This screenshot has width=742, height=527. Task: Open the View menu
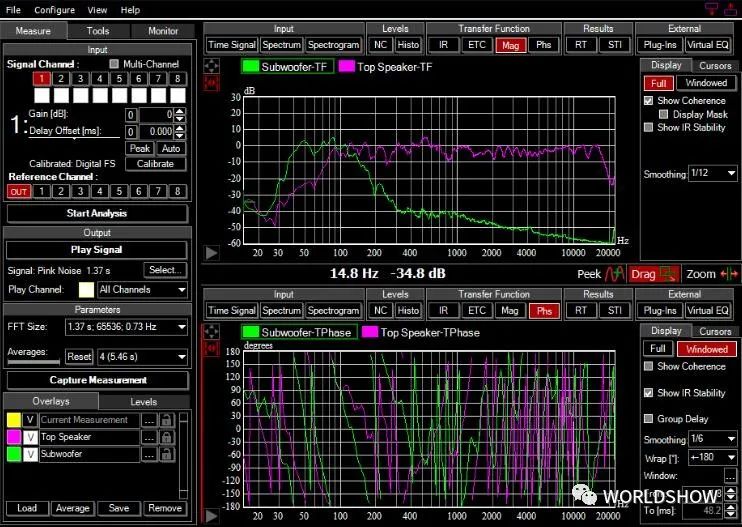[97, 9]
